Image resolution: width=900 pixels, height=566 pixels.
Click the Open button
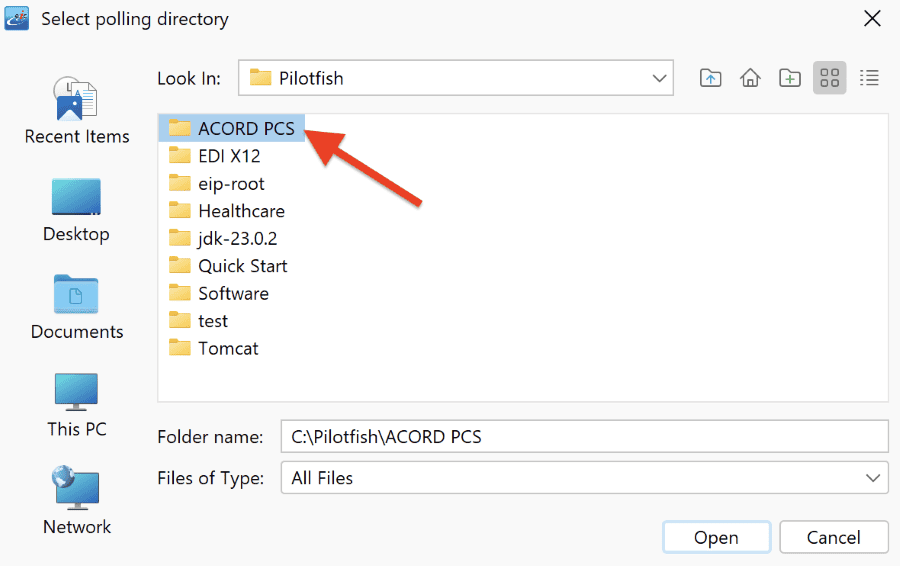(716, 537)
